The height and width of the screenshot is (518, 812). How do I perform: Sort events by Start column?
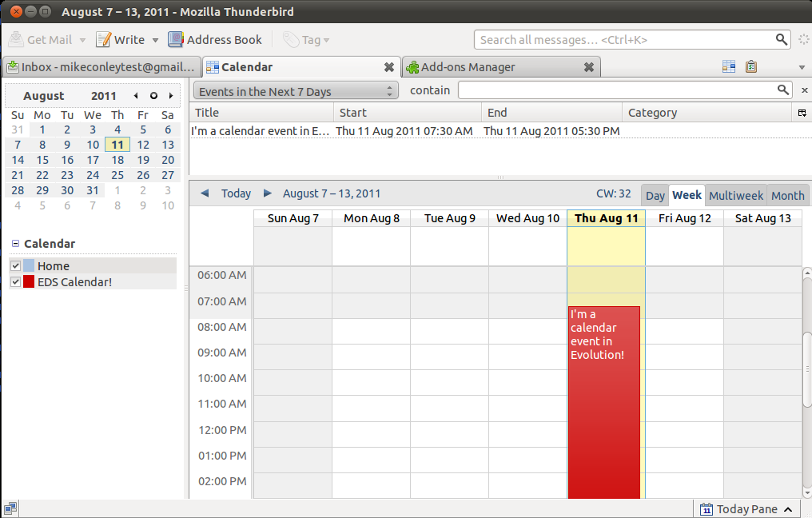click(408, 113)
